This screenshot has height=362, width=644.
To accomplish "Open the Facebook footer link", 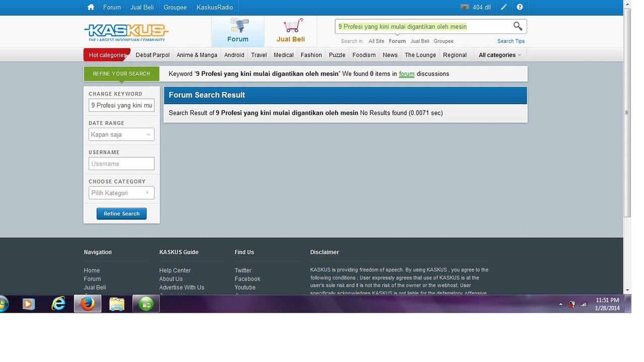I will [x=247, y=279].
